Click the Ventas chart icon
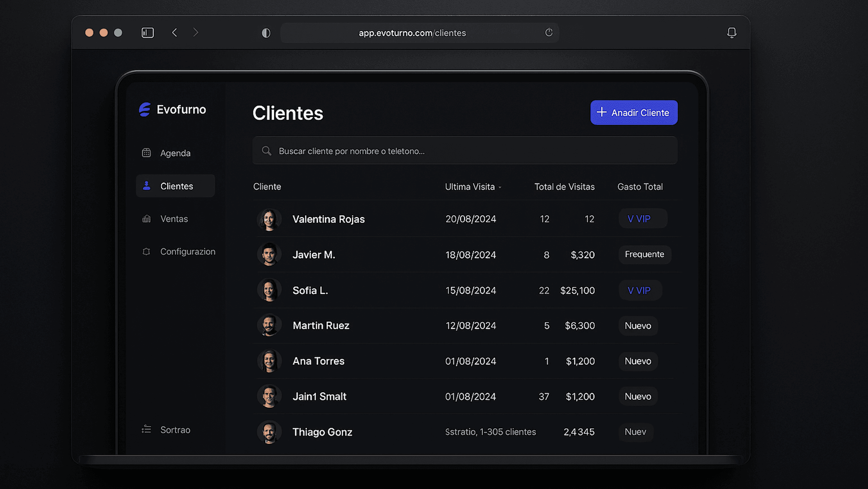Image resolution: width=868 pixels, height=489 pixels. point(146,219)
